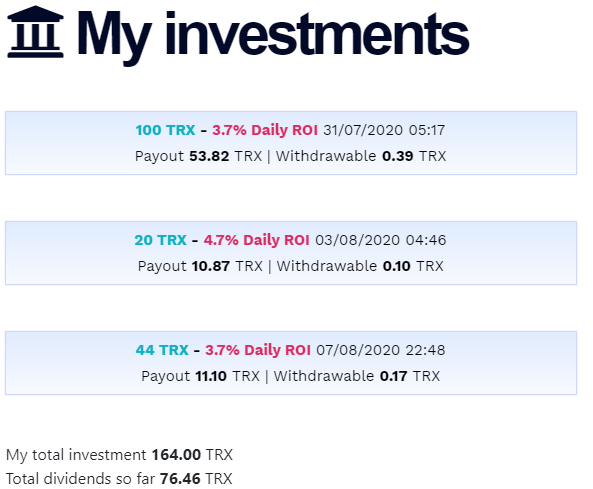Click Total dividends so far 76.46
Screen dimensions: 593x489
(119, 479)
